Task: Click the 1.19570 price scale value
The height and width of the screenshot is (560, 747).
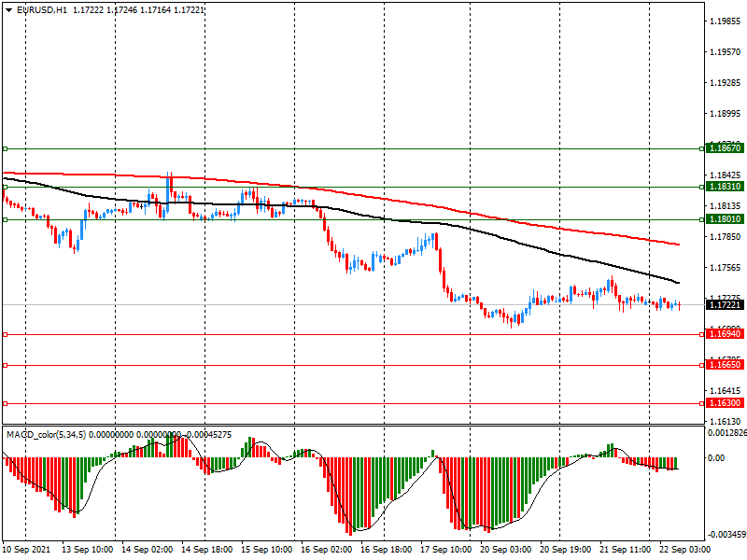Action: pyautogui.click(x=726, y=52)
